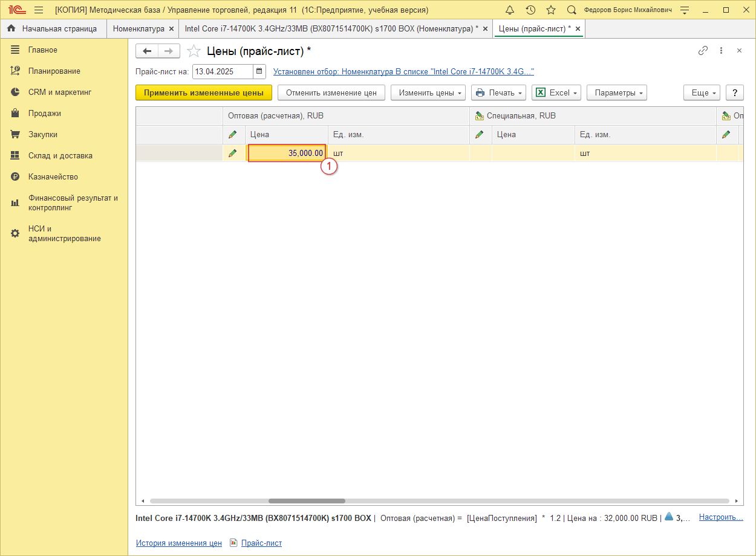
Task: Click the horizontal scrollbar thumb
Action: pos(307,501)
